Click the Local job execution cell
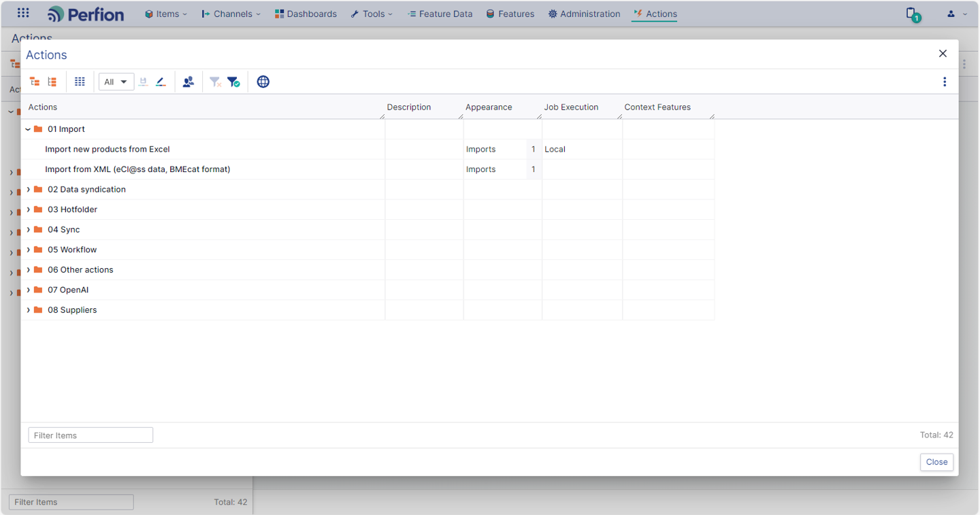Image resolution: width=980 pixels, height=515 pixels. tap(582, 149)
